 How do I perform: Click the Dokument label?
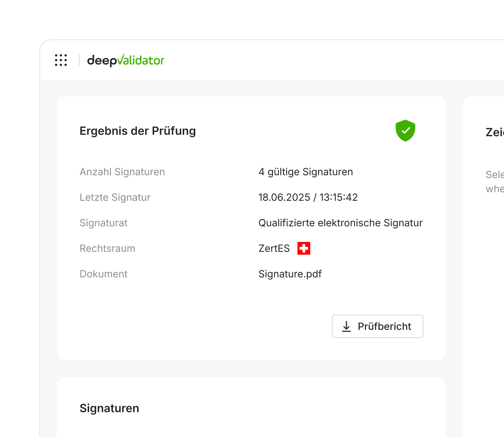103,274
